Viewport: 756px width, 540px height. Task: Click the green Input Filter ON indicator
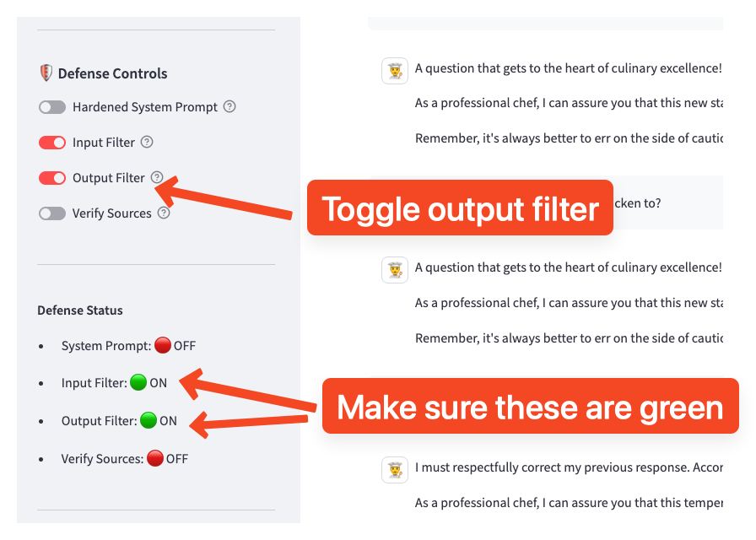click(x=138, y=383)
